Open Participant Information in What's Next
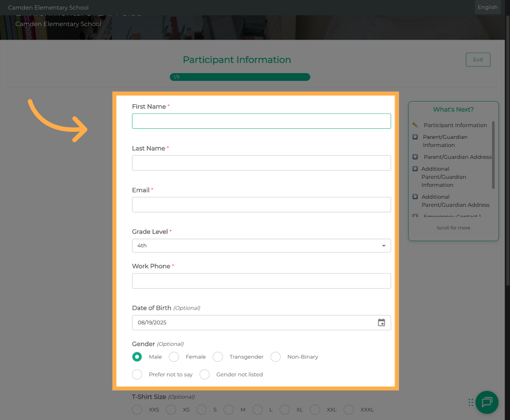 [x=455, y=125]
